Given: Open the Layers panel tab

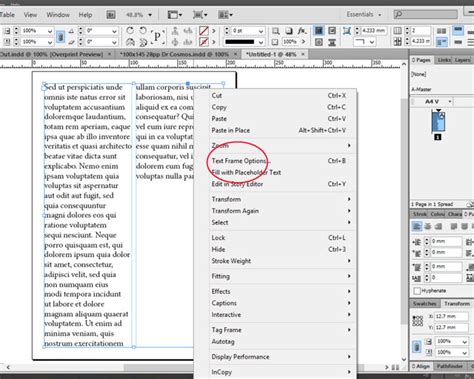Looking at the screenshot, I should 462,60.
